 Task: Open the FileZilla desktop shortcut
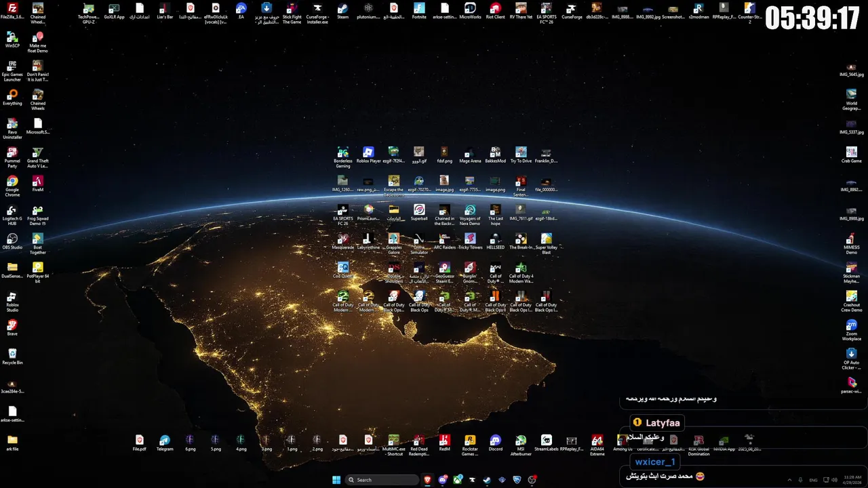[12, 11]
